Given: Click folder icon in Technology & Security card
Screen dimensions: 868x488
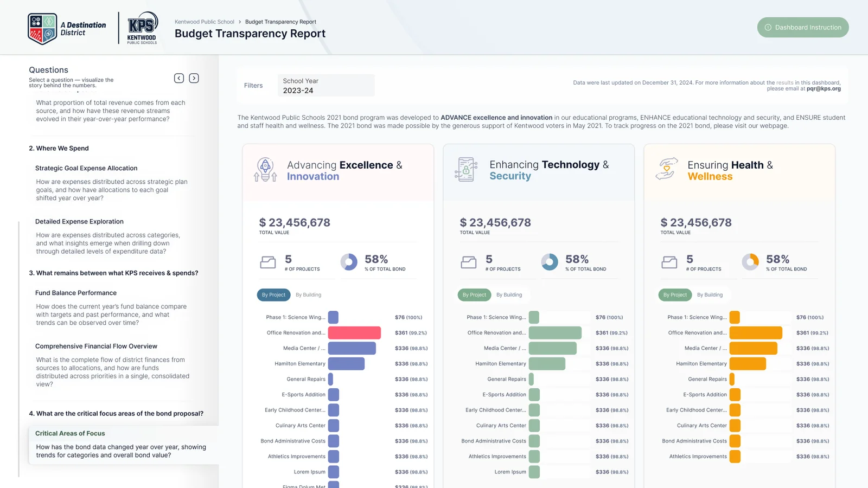Looking at the screenshot, I should coord(469,262).
